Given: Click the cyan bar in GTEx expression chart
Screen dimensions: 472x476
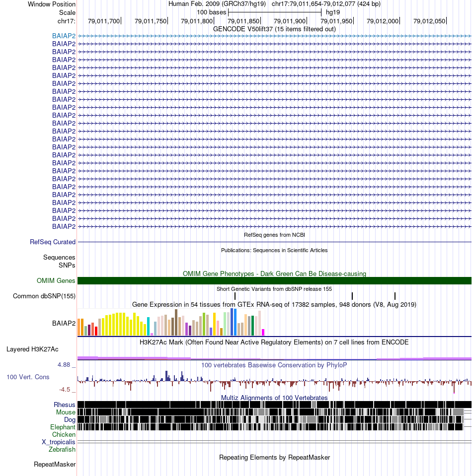Looking at the screenshot, I should coord(149,326).
